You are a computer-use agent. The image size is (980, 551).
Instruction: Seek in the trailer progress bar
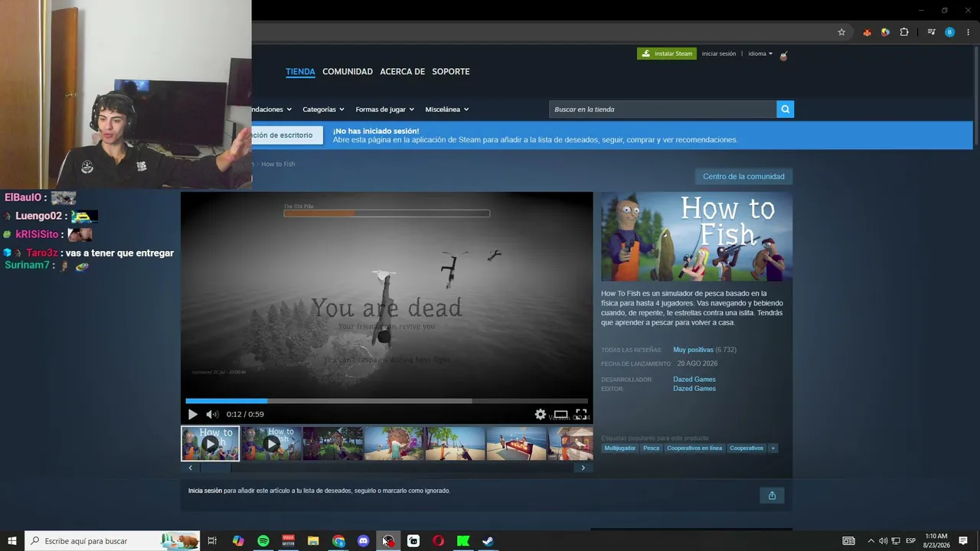tap(387, 400)
